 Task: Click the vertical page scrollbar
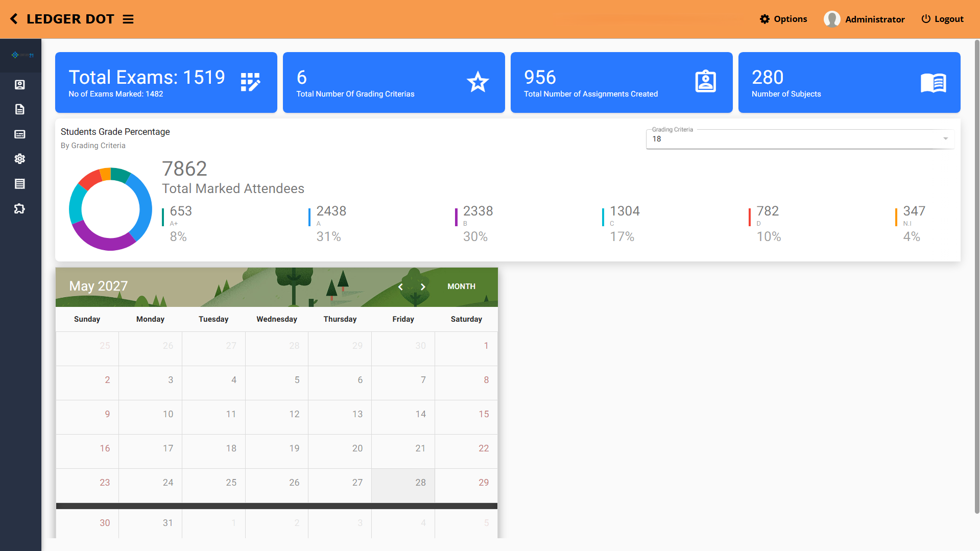point(977,276)
